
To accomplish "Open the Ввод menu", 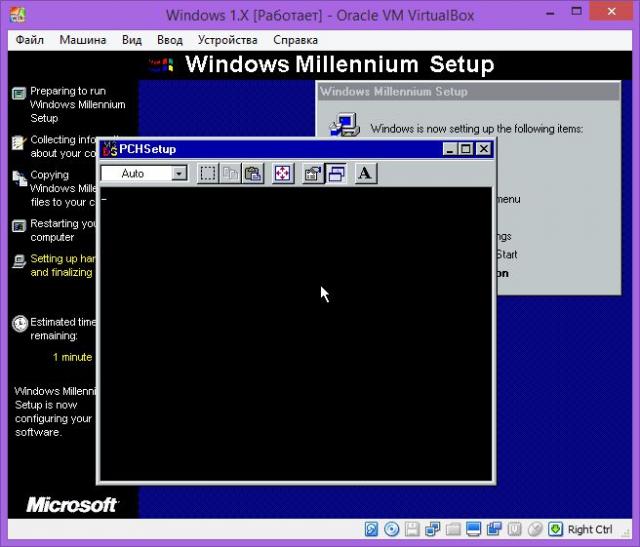I will (x=170, y=40).
